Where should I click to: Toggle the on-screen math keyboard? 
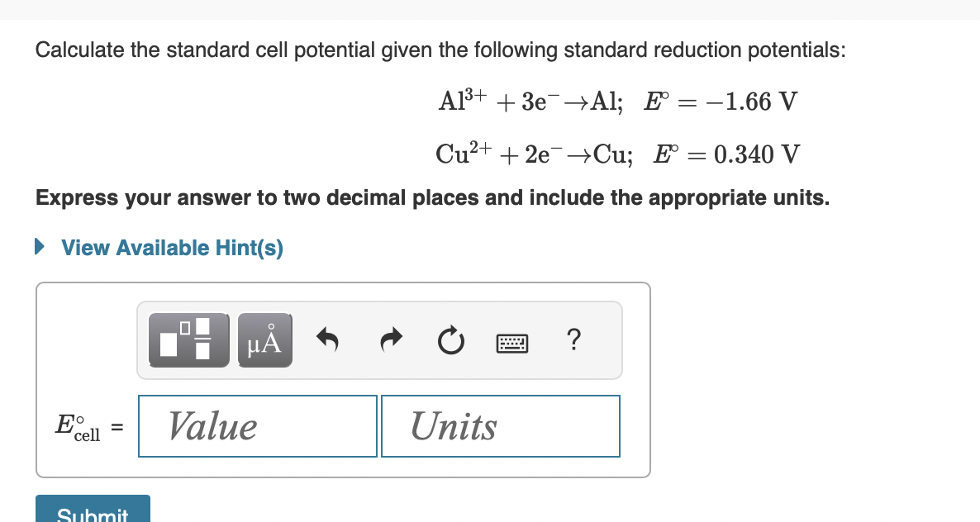point(512,343)
